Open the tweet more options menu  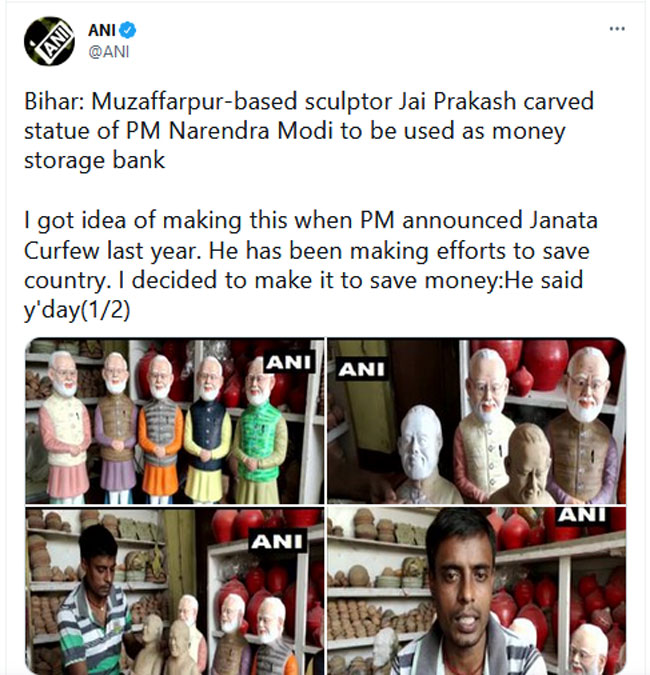click(617, 29)
